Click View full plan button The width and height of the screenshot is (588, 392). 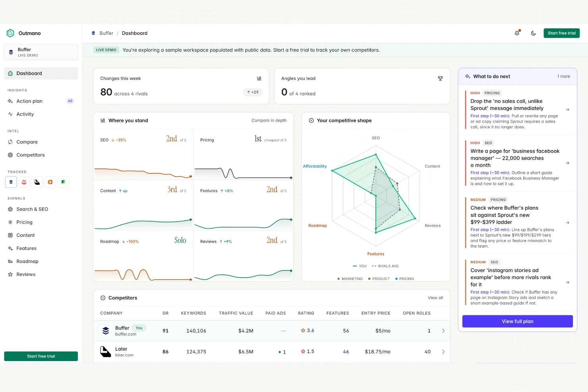(517, 321)
